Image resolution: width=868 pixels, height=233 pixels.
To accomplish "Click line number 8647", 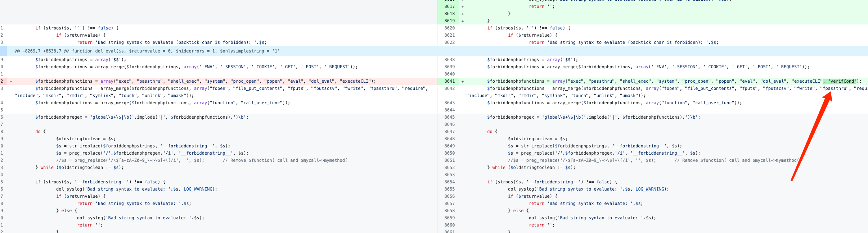I will tap(449, 132).
